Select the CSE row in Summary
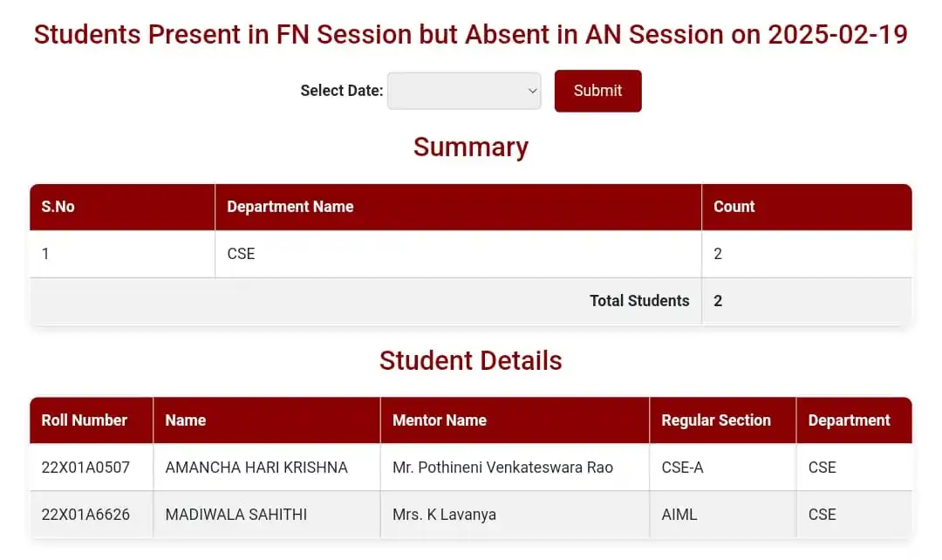The image size is (942, 560). [x=471, y=254]
